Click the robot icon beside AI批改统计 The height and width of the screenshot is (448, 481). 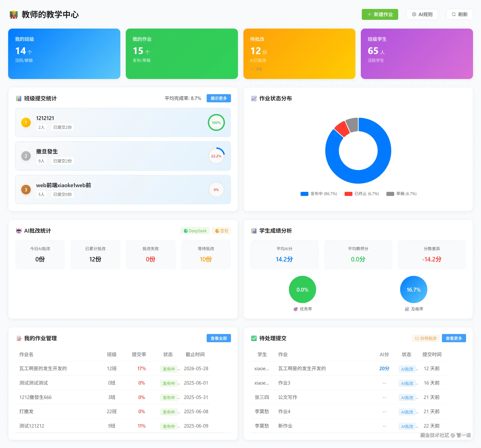pos(19,231)
